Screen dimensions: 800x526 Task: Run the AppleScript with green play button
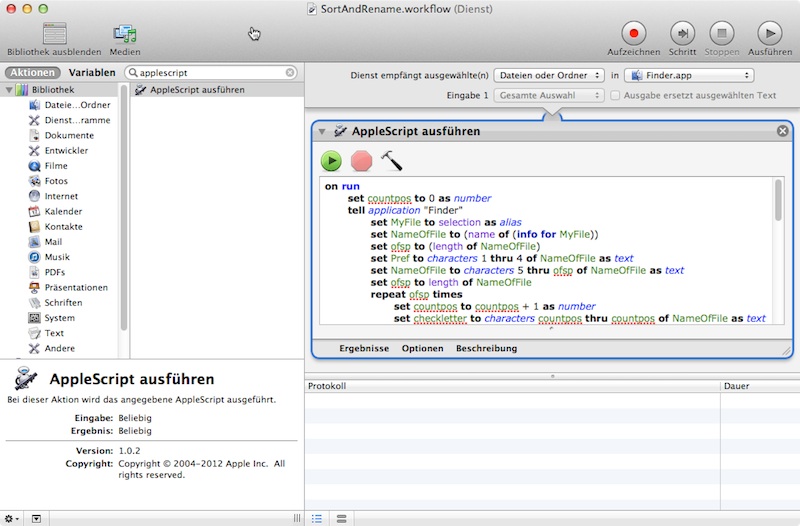(331, 160)
